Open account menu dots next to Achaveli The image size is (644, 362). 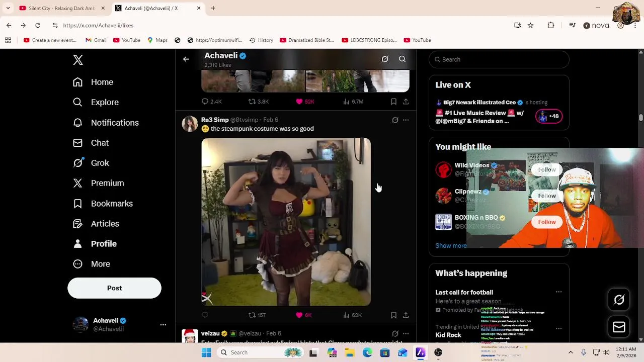[x=163, y=325]
